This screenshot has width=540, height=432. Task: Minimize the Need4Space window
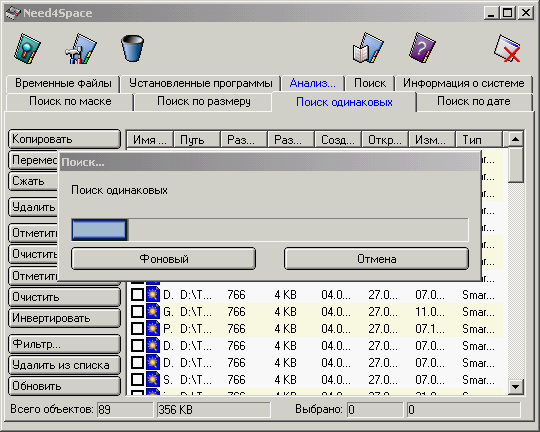[491, 13]
